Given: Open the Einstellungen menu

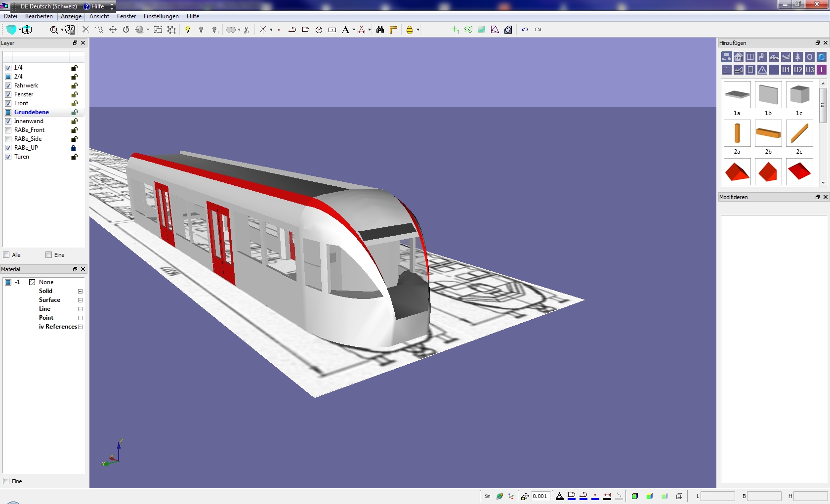Looking at the screenshot, I should [x=161, y=16].
